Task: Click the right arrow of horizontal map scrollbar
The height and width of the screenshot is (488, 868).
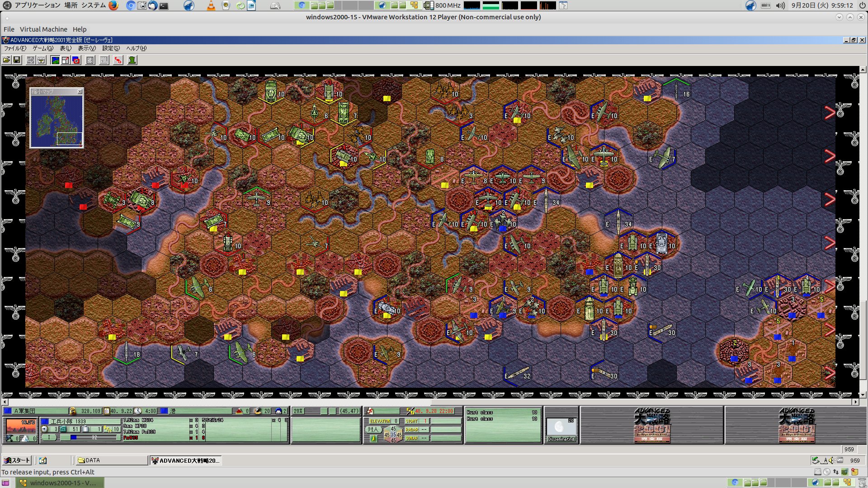Action: coord(855,402)
